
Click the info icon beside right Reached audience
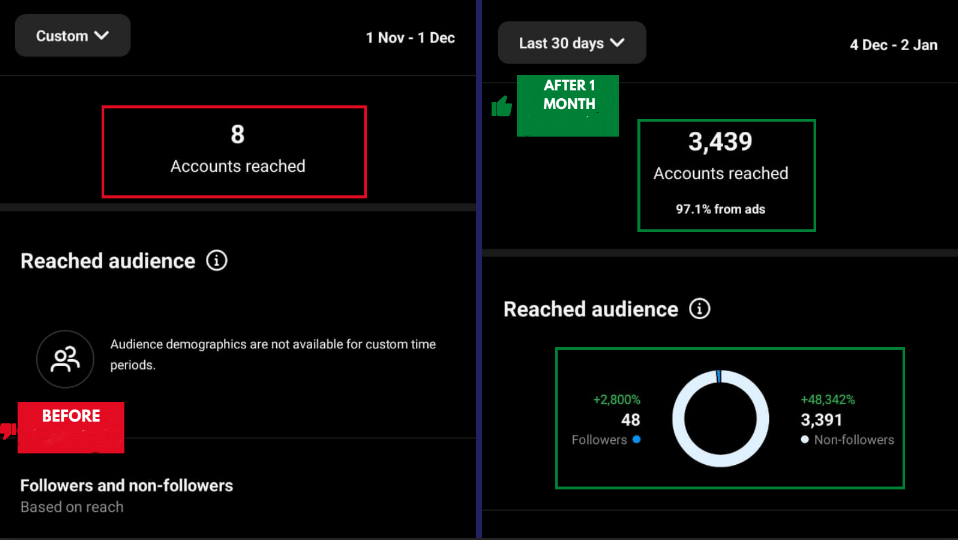pyautogui.click(x=700, y=309)
